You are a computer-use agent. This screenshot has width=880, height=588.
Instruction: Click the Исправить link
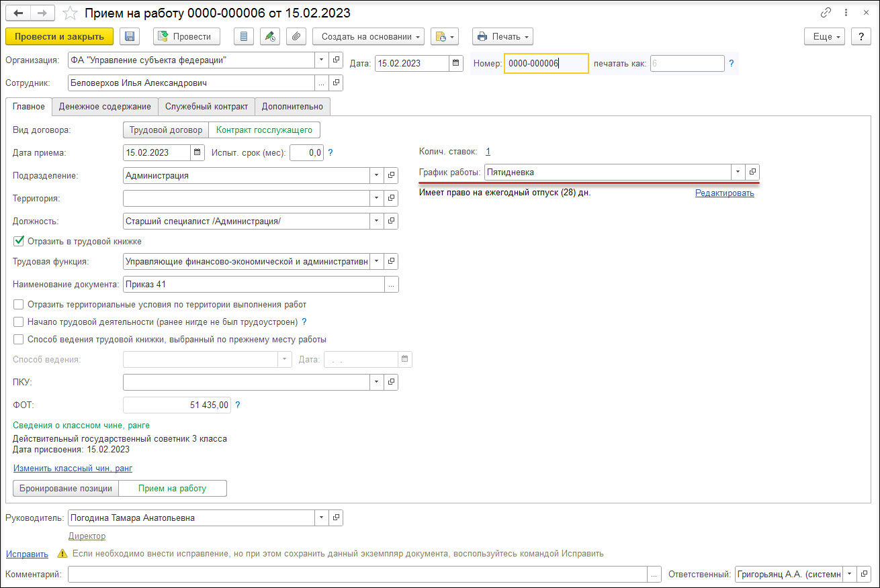coord(28,554)
